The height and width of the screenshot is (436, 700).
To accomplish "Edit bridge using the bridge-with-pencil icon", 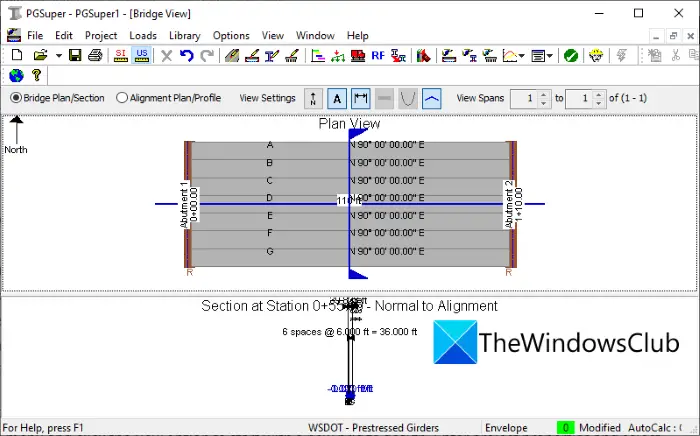I will [x=252, y=55].
